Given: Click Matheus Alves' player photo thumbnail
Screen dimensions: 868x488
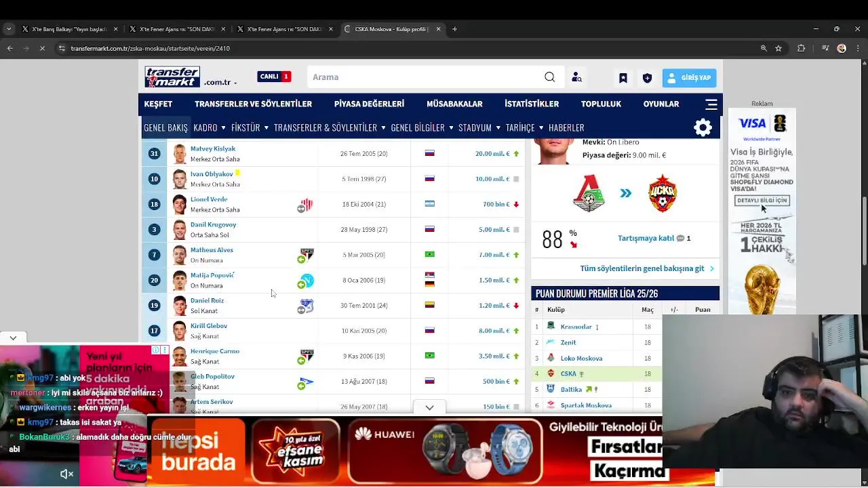Looking at the screenshot, I should pos(179,255).
